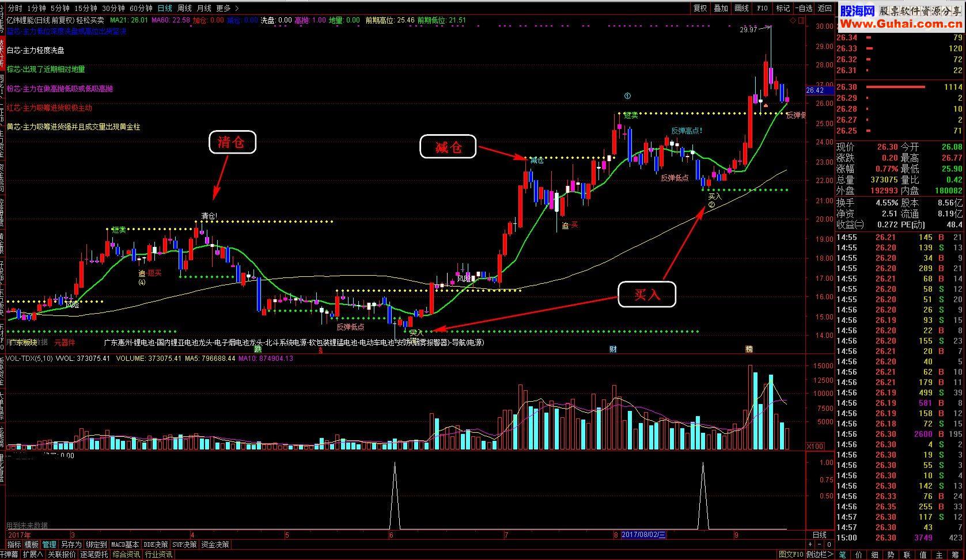
Task: Click the minus zoom-out button
Action: (820, 544)
